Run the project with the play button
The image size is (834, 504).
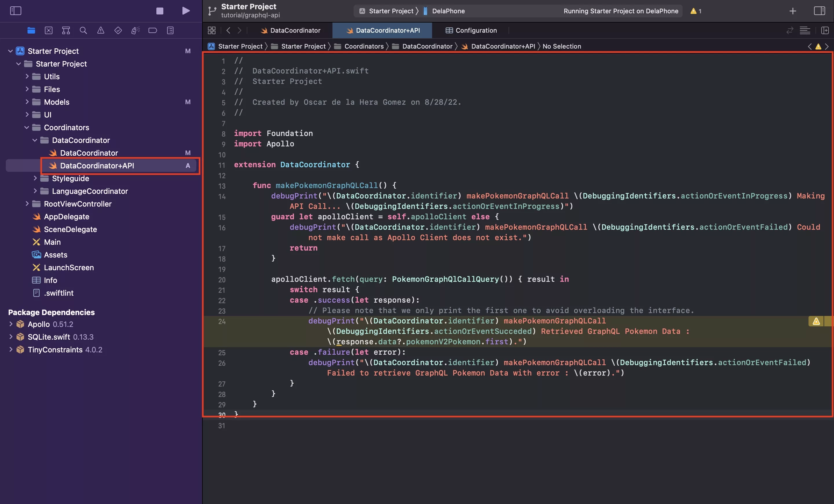186,10
